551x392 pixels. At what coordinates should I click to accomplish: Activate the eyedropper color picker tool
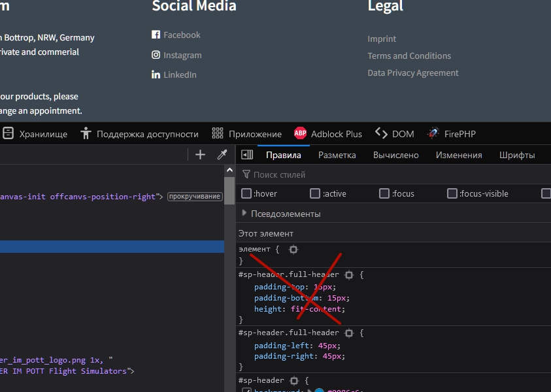222,155
